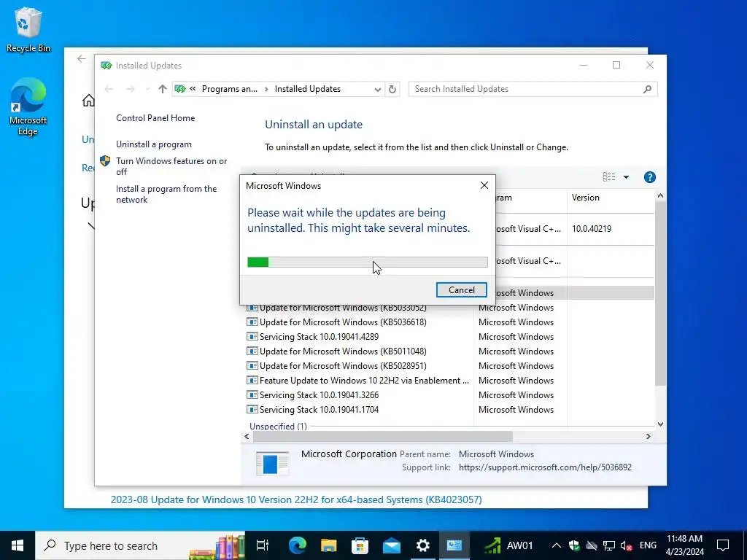Click the update details thumbnail icon
Screen dimensions: 747x560
coord(272,463)
